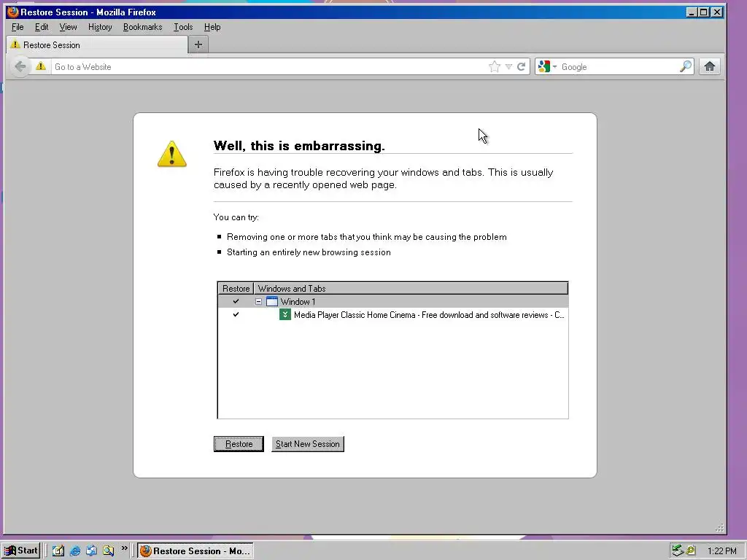Select the Window 1 row icon

[272, 301]
